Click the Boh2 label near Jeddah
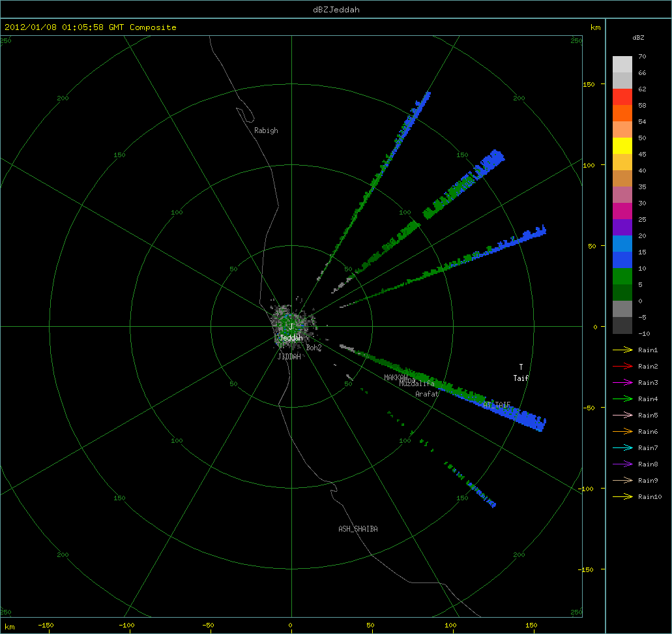Image resolution: width=672 pixels, height=634 pixels. tap(314, 348)
